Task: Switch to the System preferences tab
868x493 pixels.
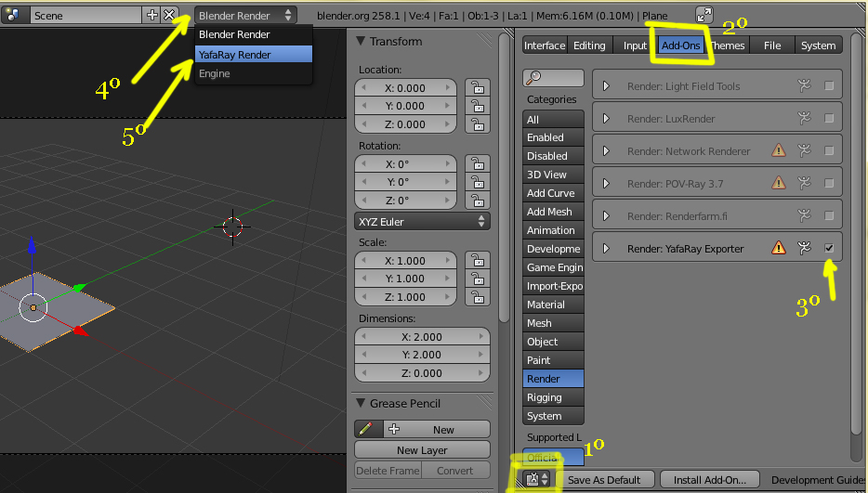Action: point(818,45)
